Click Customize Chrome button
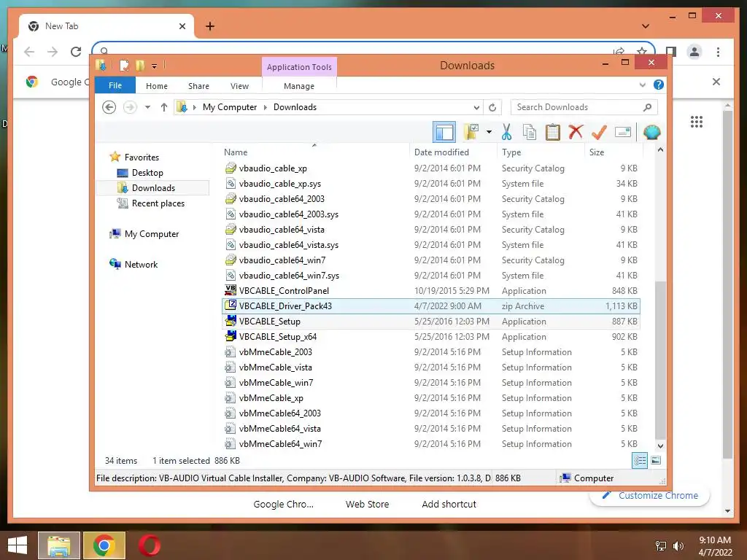Image resolution: width=747 pixels, height=560 pixels. 650,495
